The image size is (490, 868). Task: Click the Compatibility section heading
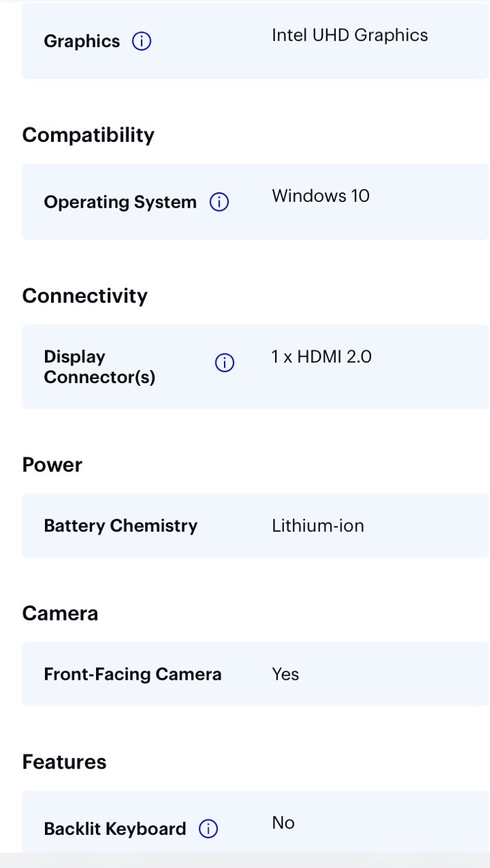pos(88,135)
